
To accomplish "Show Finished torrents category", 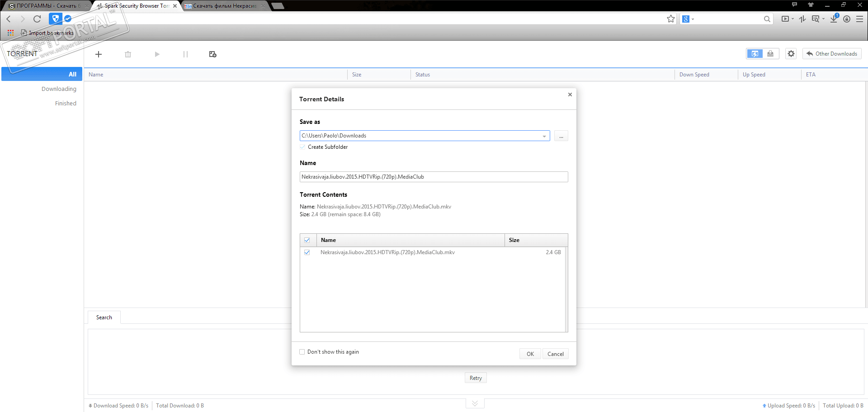I will coord(66,104).
